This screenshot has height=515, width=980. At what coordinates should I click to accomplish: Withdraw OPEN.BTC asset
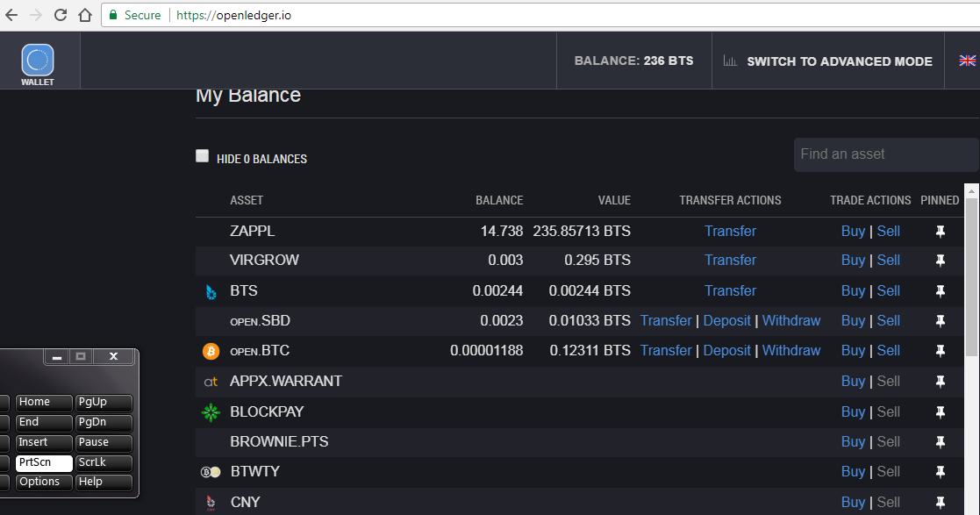(x=791, y=351)
